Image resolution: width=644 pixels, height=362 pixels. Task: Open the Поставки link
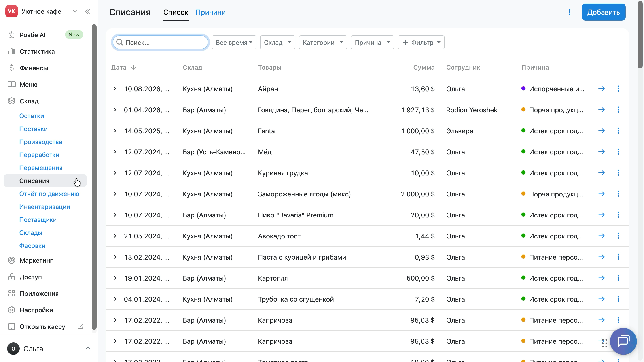[x=34, y=129]
